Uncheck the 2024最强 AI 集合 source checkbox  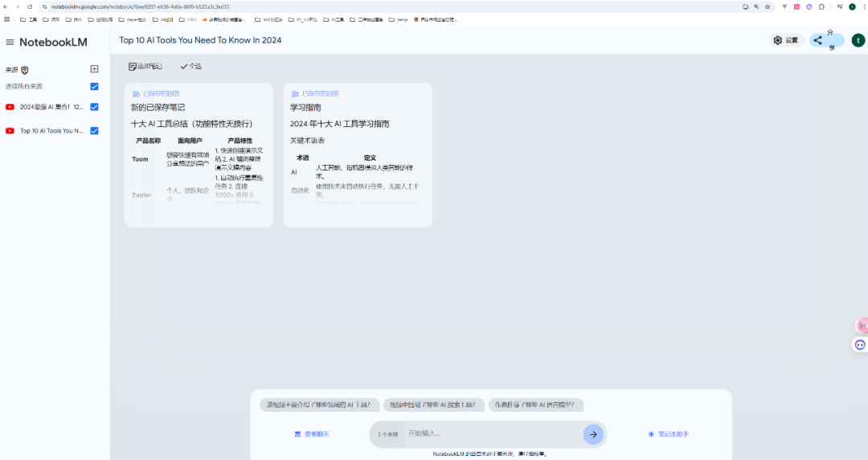[x=94, y=107]
